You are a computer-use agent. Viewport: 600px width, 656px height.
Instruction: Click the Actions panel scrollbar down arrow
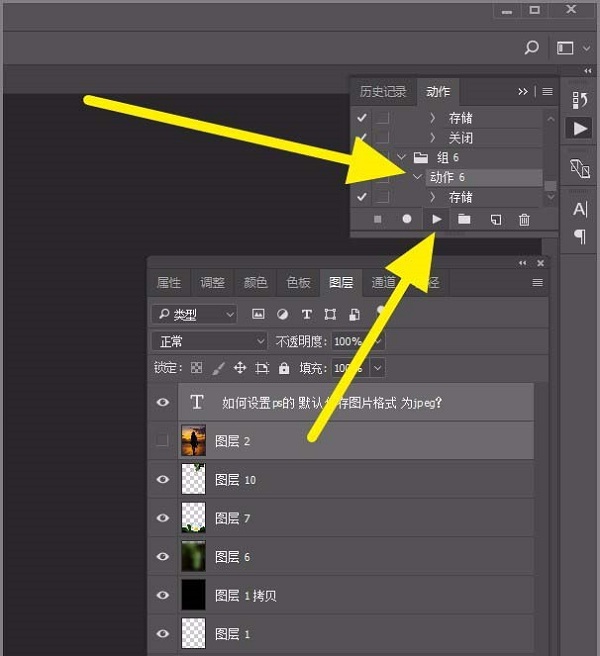pyautogui.click(x=551, y=196)
